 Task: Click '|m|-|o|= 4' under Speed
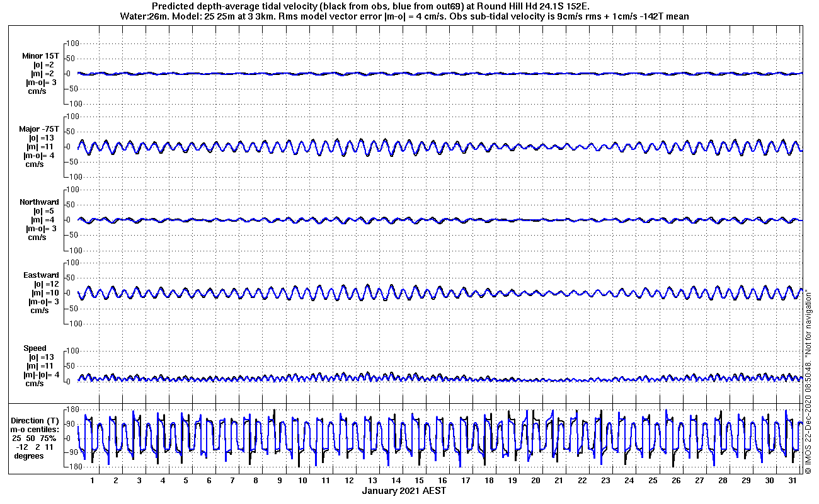(x=43, y=374)
